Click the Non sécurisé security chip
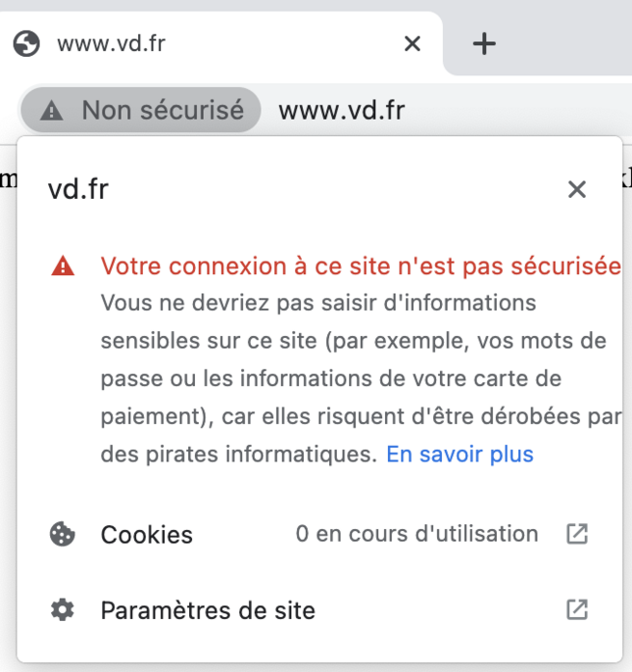 click(x=141, y=110)
